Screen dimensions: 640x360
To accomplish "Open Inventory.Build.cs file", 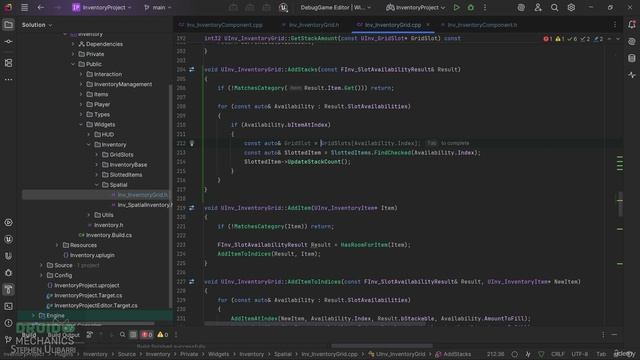I will click(x=105, y=235).
